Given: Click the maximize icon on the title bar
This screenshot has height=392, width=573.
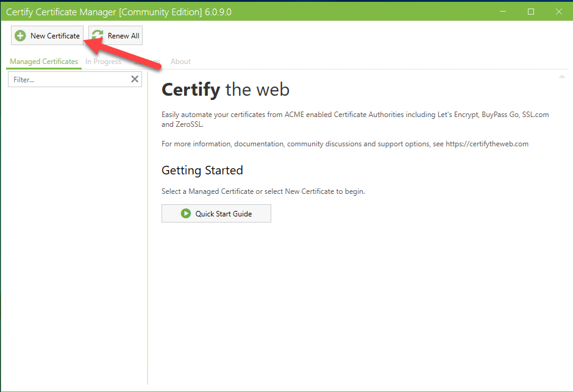Looking at the screenshot, I should click(530, 11).
